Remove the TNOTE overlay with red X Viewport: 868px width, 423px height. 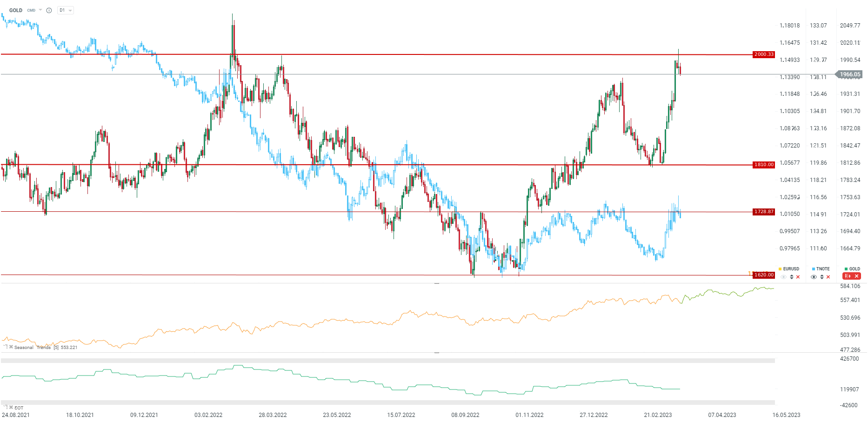[828, 277]
